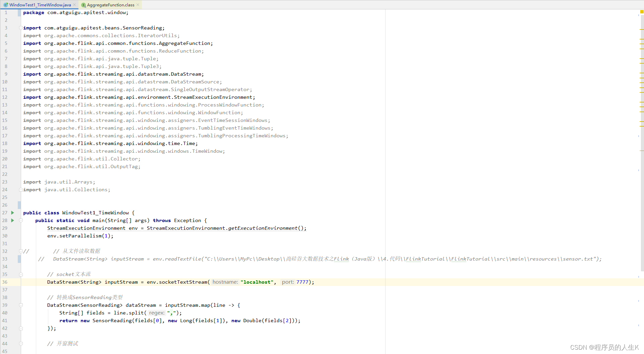This screenshot has height=354, width=644.
Task: Fold the commented block at line 32
Action: click(21, 251)
